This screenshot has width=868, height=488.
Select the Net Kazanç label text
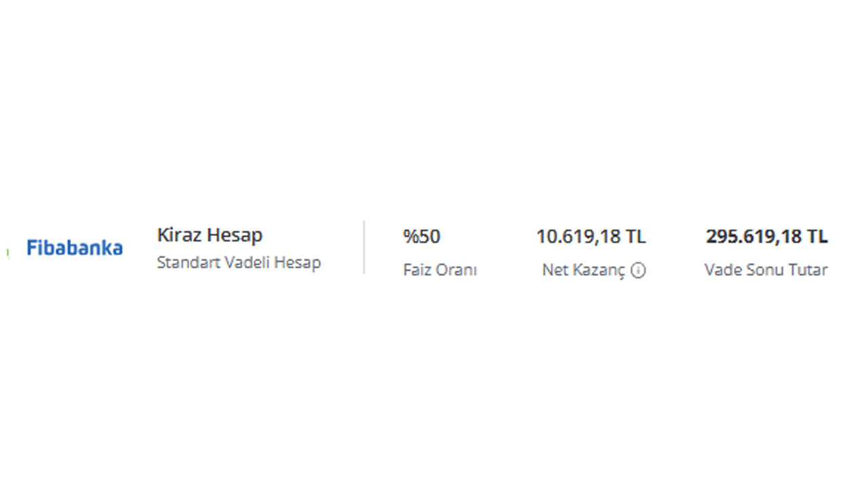coord(584,270)
